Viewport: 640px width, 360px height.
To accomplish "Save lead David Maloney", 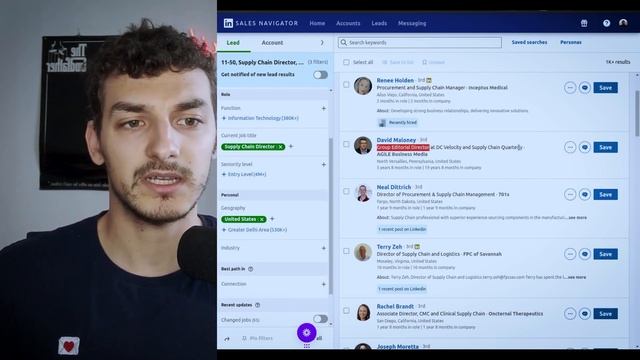I will (x=605, y=147).
